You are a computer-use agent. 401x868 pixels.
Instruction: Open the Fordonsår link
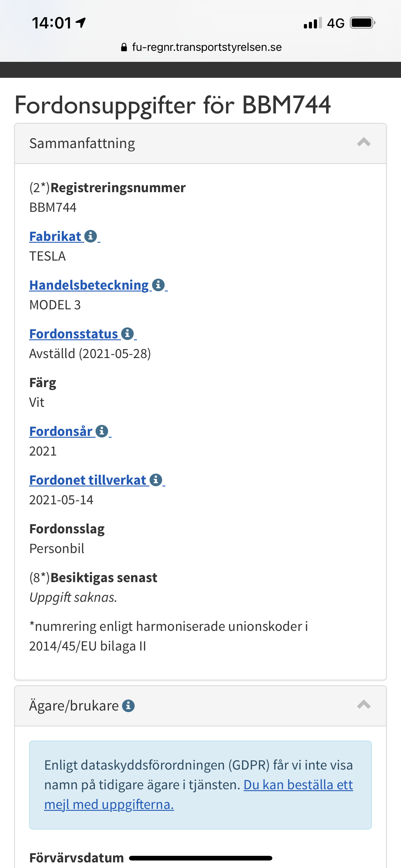tap(61, 431)
